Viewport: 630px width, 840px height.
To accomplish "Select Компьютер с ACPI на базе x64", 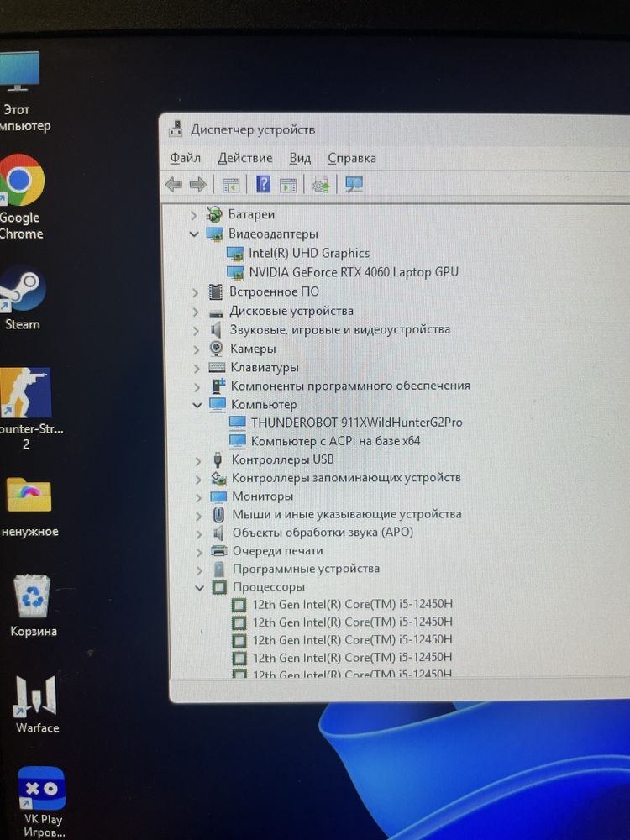I will (x=335, y=441).
